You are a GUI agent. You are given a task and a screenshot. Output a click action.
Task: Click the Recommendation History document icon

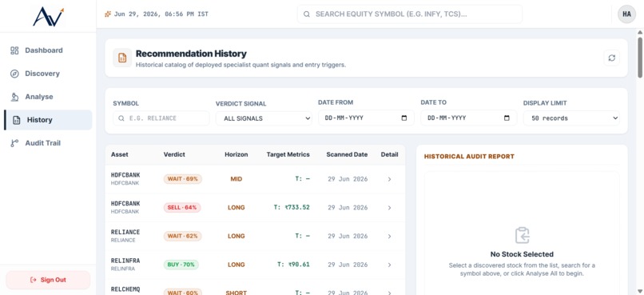(122, 58)
